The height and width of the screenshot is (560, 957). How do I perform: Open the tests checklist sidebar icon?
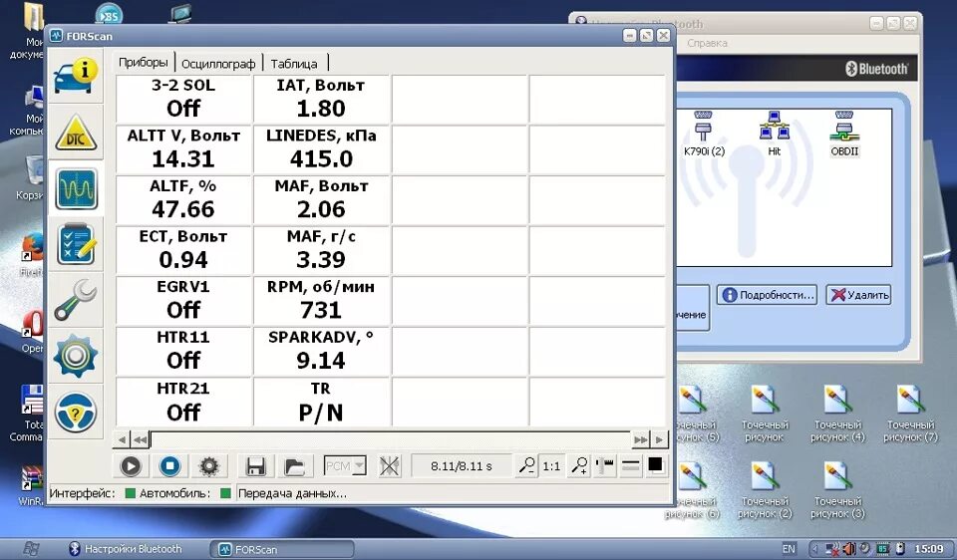click(x=76, y=244)
